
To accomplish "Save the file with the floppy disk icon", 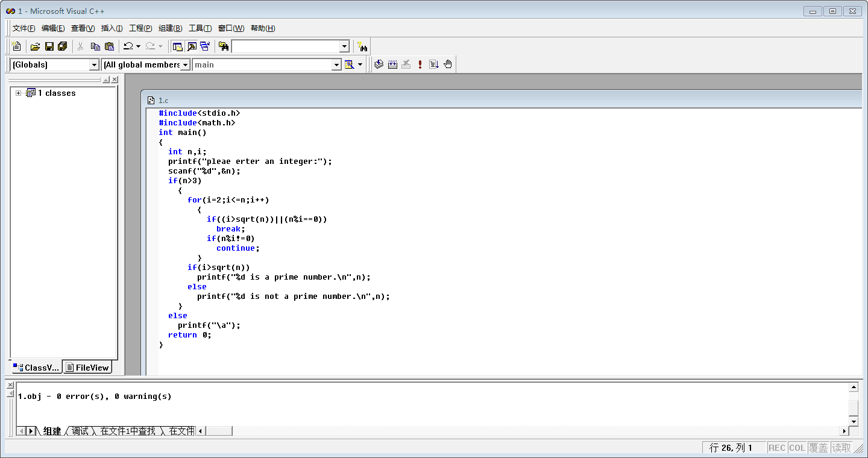I will tap(49, 46).
